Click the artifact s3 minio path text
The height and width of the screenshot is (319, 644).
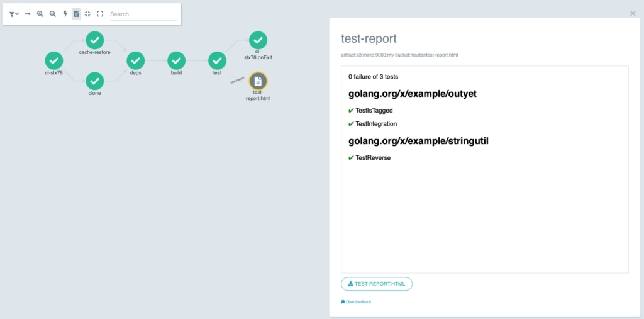coord(399,55)
